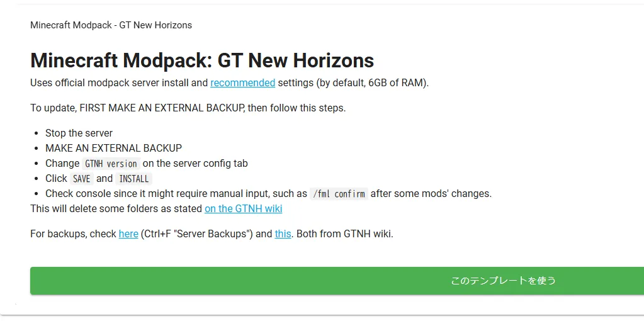Click the 'Ctrl+F "Server Backups"' text
Image resolution: width=644 pixels, height=321 pixels.
[196, 234]
